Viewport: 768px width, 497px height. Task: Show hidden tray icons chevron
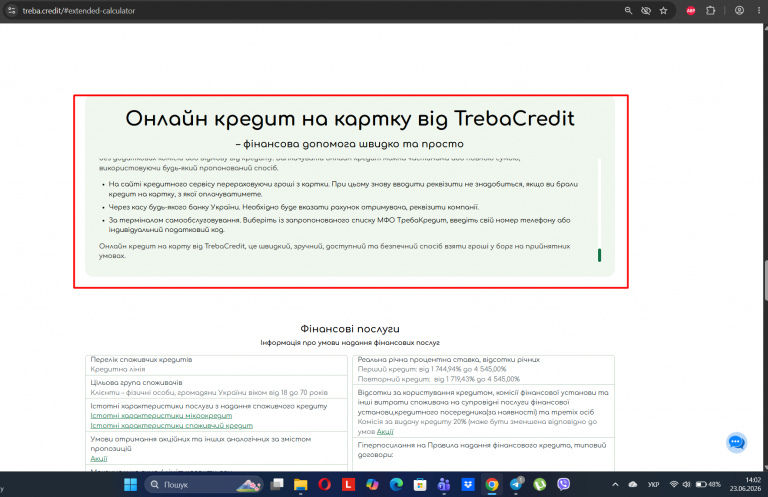pos(615,484)
